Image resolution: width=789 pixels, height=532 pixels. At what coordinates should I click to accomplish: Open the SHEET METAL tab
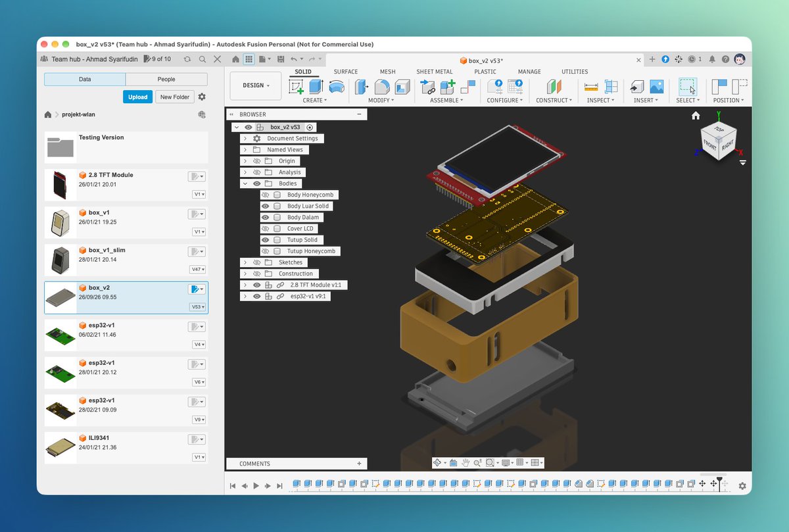(x=434, y=72)
